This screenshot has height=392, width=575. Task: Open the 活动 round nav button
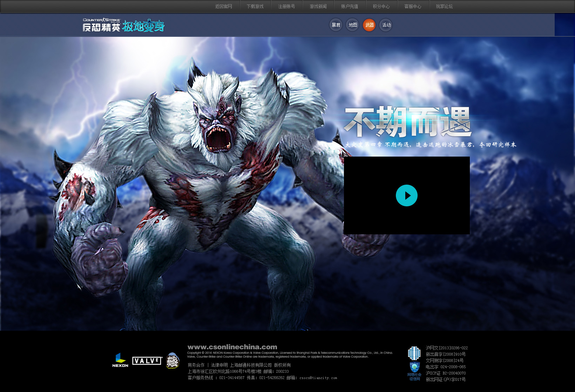point(386,25)
